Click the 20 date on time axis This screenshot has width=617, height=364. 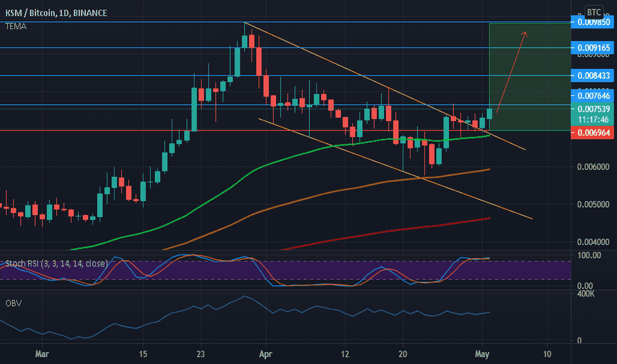click(403, 354)
